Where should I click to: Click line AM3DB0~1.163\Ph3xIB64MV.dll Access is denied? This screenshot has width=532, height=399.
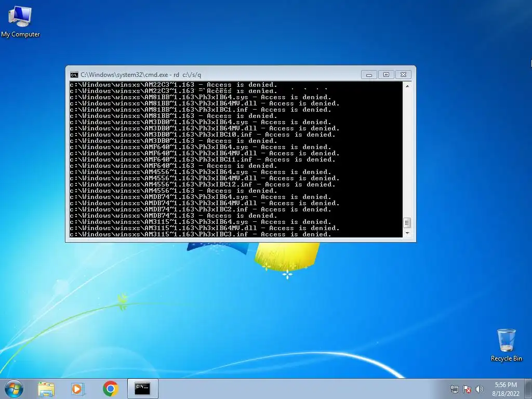[205, 128]
